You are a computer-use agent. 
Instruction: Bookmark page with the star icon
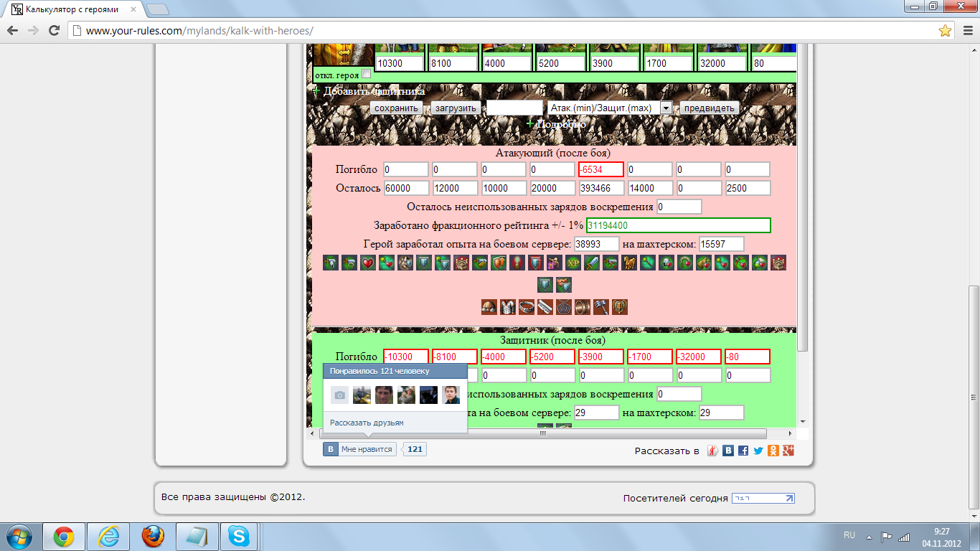tap(946, 31)
